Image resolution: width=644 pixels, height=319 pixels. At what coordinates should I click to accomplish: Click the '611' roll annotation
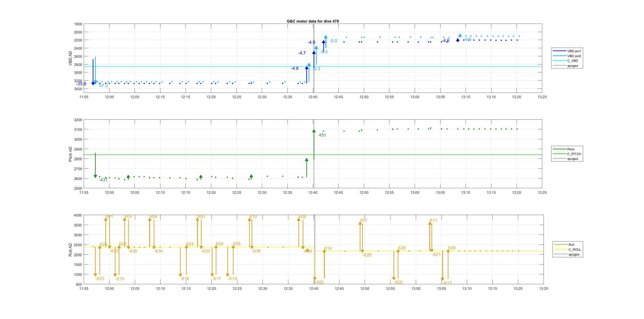[433, 220]
